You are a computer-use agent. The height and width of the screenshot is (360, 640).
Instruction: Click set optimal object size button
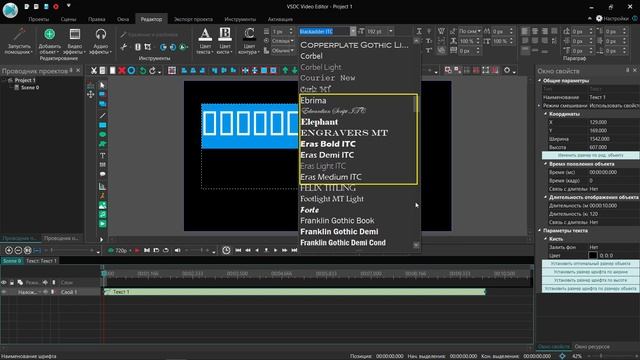590,264
